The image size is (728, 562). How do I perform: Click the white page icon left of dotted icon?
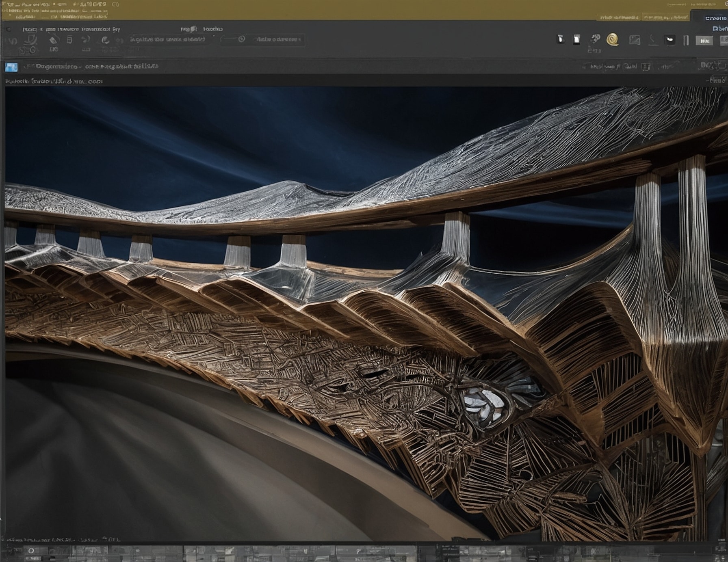pyautogui.click(x=576, y=39)
